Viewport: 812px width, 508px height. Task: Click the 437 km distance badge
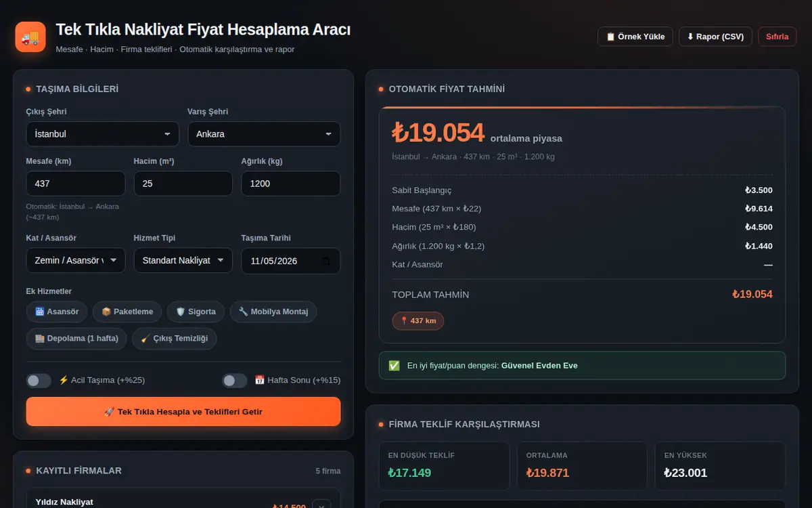(x=418, y=320)
